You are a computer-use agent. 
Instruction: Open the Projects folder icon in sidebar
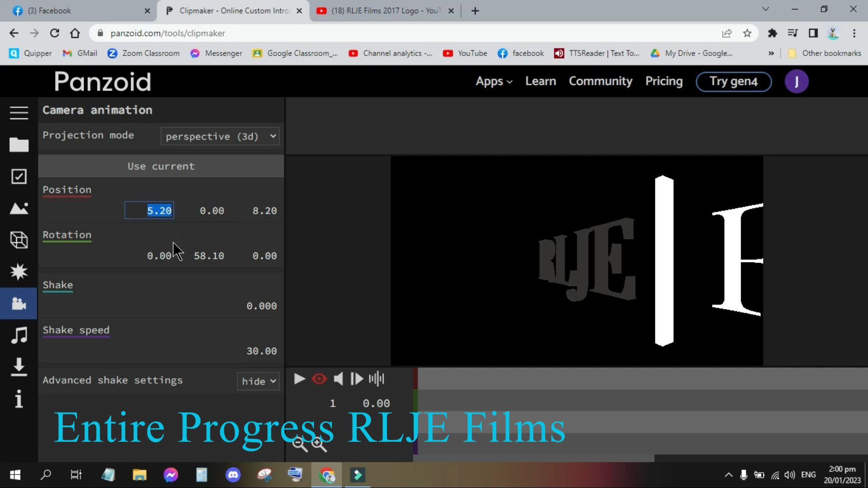pyautogui.click(x=19, y=145)
